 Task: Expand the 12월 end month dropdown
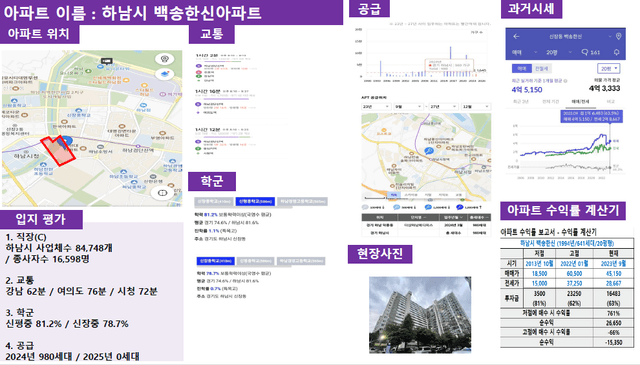[x=476, y=107]
